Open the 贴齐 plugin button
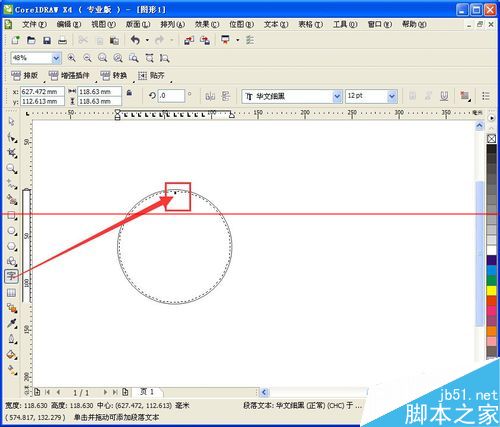The image size is (500, 427). [x=151, y=76]
